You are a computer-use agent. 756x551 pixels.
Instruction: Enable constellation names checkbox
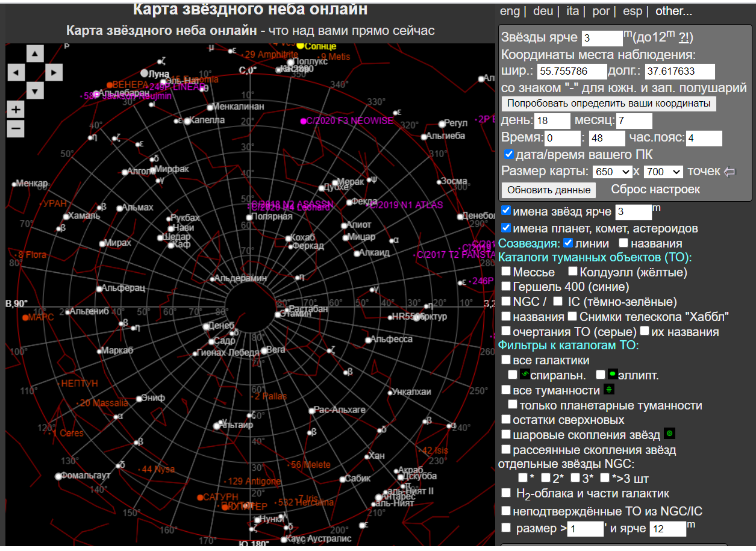tap(624, 243)
